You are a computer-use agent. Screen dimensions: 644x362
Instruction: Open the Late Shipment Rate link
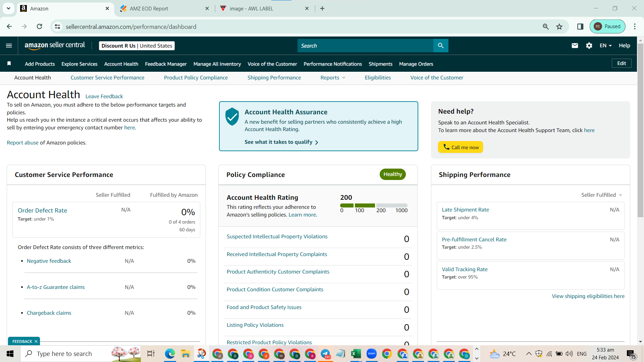coord(465,210)
